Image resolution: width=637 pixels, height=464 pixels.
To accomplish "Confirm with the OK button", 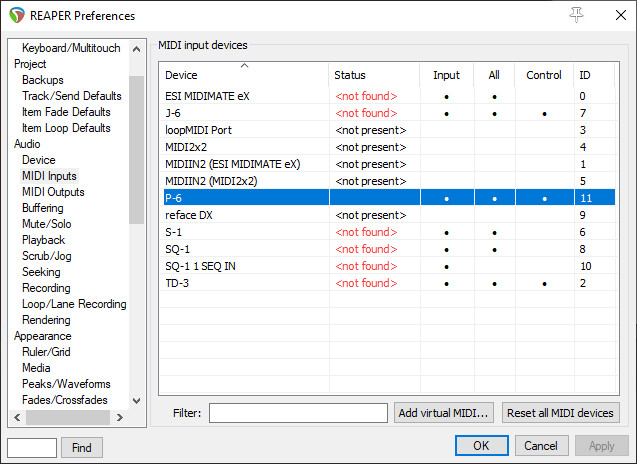I will [481, 446].
